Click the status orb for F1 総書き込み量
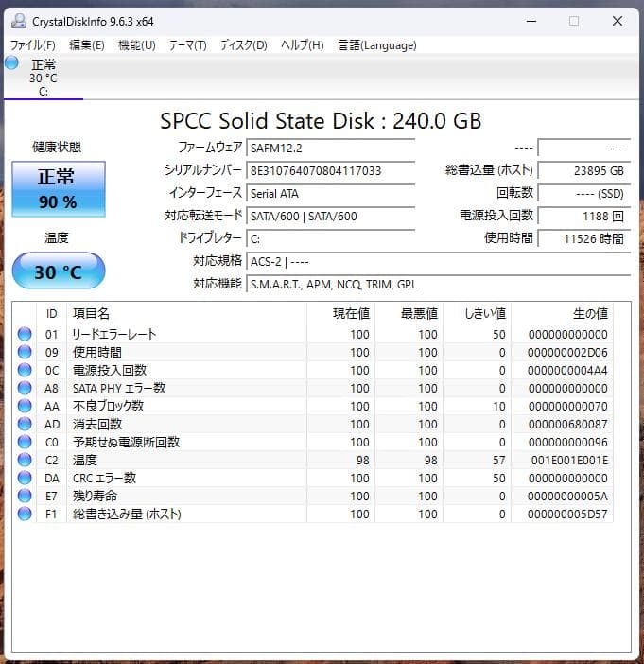Screen dimensions: 644x664 [25, 514]
